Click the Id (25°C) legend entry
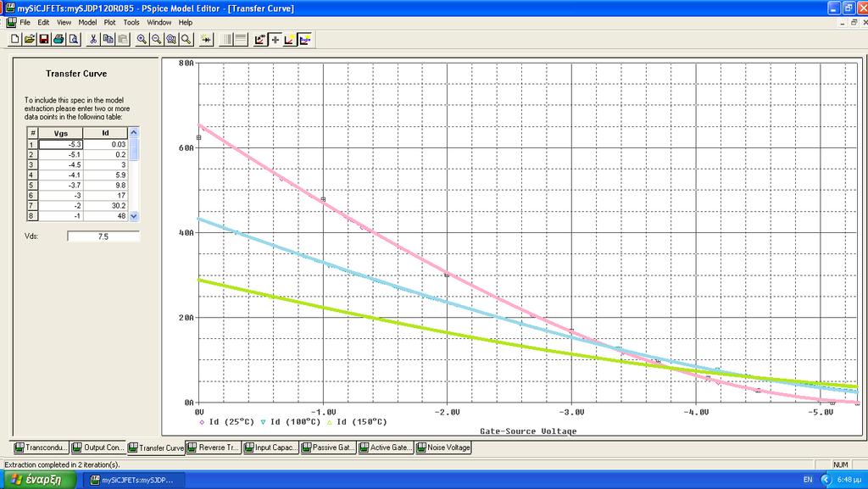 [x=226, y=422]
